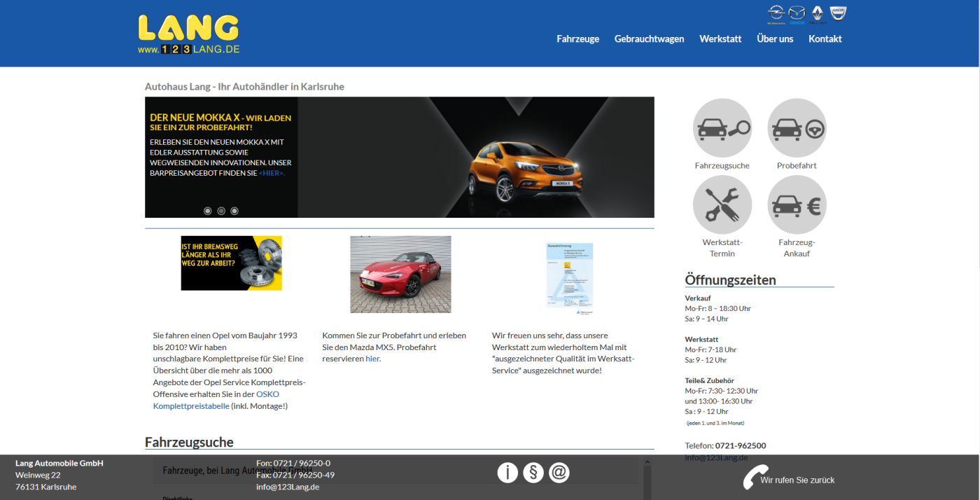Click the red Mazda MX5 photo
Viewport: 980px width, 500px height.
pyautogui.click(x=400, y=275)
